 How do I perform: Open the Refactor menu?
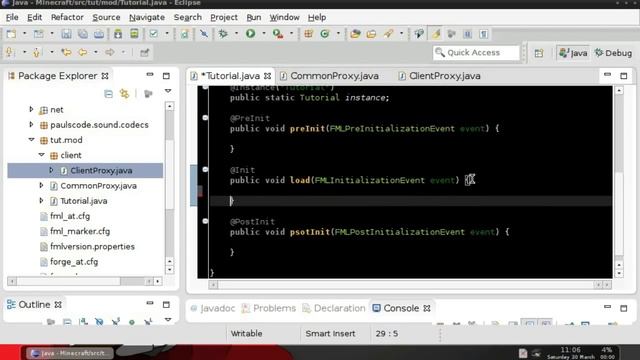tap(67, 17)
